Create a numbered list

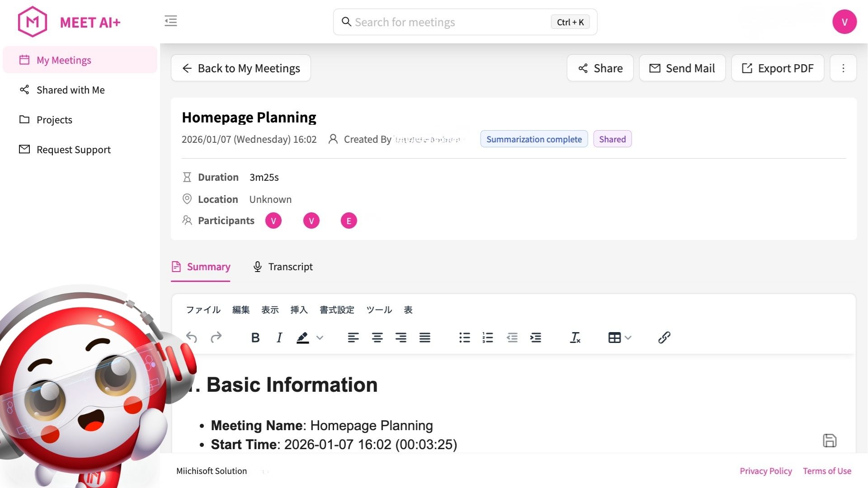(x=488, y=338)
